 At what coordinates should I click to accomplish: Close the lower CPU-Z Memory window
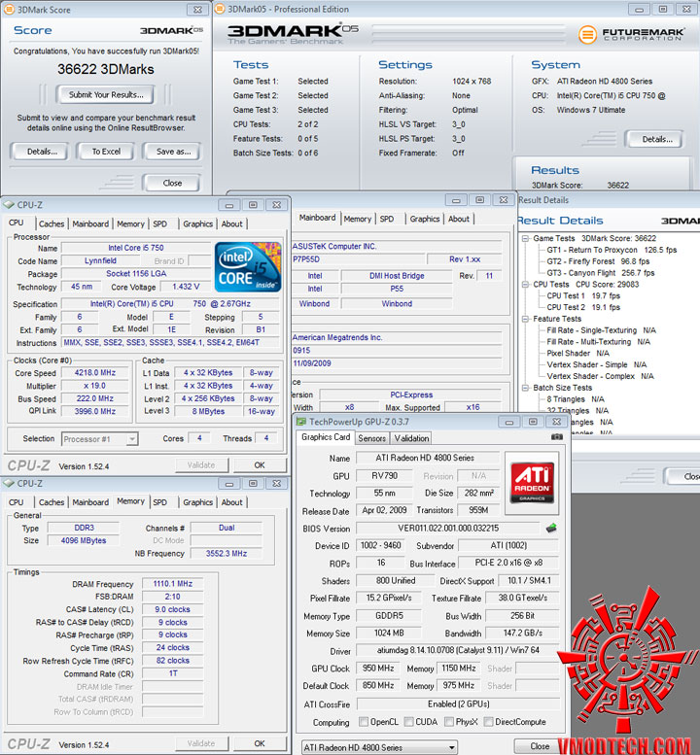tap(276, 484)
